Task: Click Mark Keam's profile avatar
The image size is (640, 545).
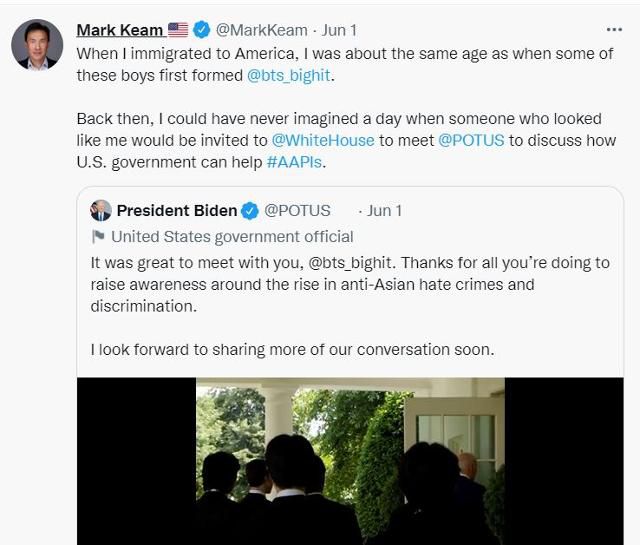Action: (36, 45)
